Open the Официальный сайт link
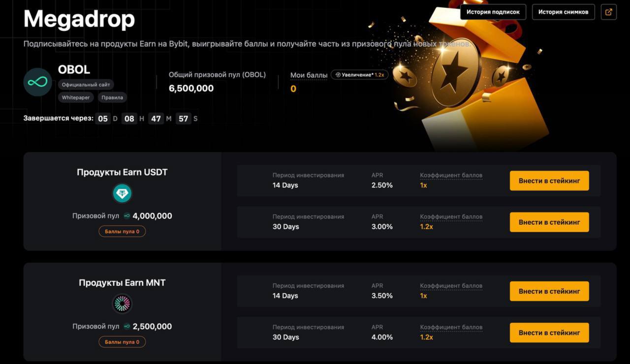The width and height of the screenshot is (630, 364). pyautogui.click(x=86, y=85)
